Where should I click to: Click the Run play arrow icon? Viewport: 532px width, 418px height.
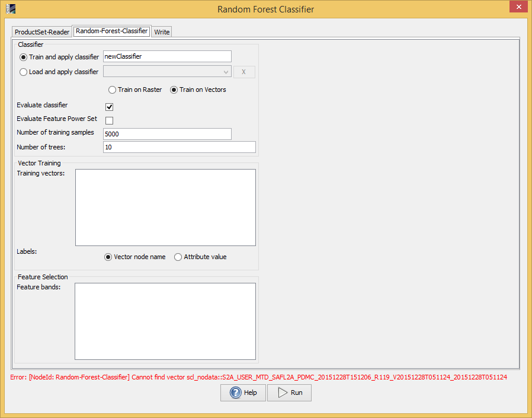tap(282, 393)
